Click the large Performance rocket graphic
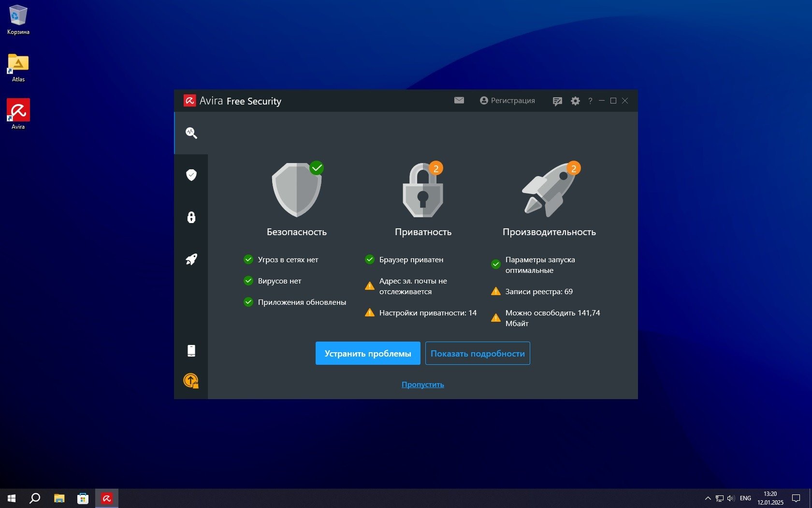The image size is (812, 508). click(x=549, y=190)
